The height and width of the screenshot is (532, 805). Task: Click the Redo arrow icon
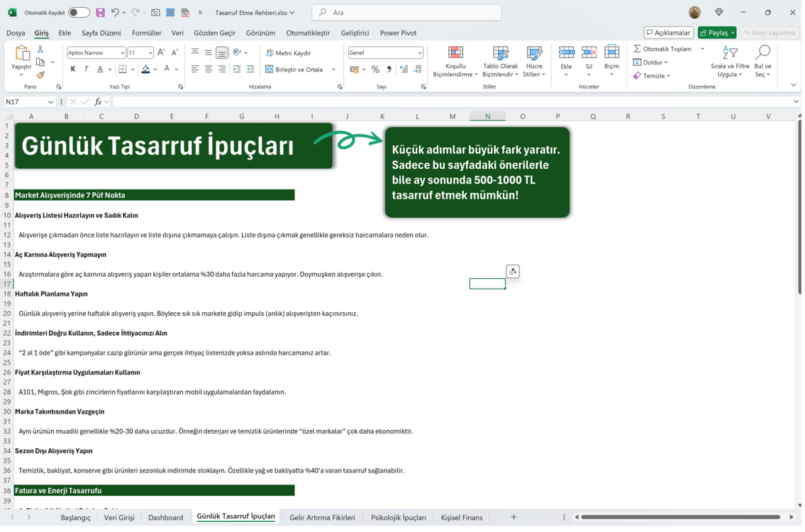pos(135,12)
